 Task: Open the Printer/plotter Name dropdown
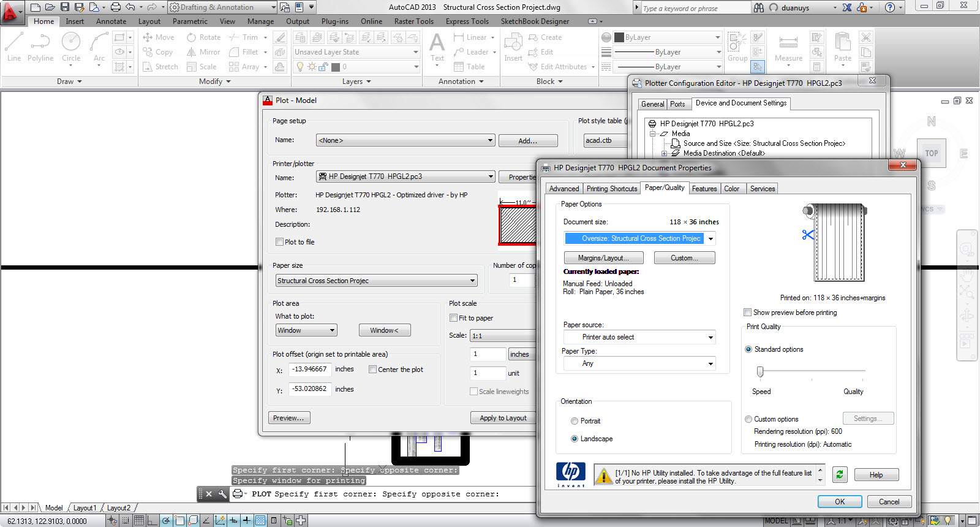click(405, 176)
